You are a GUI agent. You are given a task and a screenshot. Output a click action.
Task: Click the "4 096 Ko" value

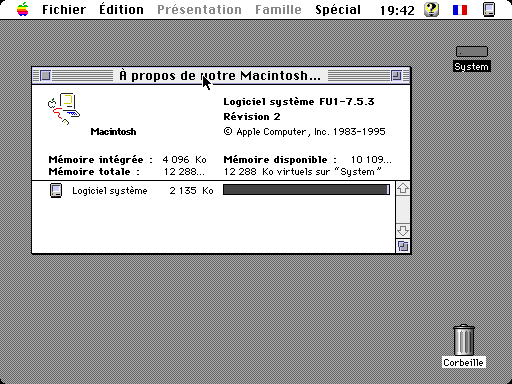point(184,160)
